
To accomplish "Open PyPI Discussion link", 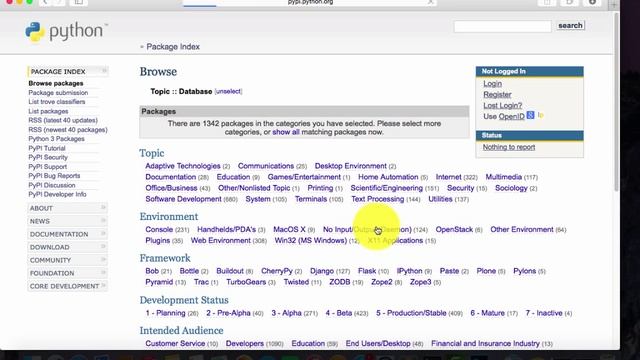I will [x=52, y=185].
